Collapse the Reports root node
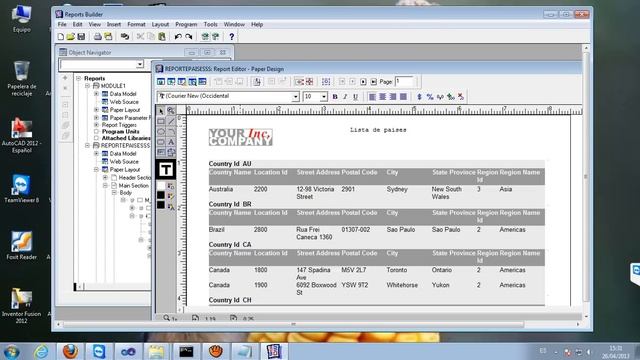The width and height of the screenshot is (640, 360). (x=79, y=78)
